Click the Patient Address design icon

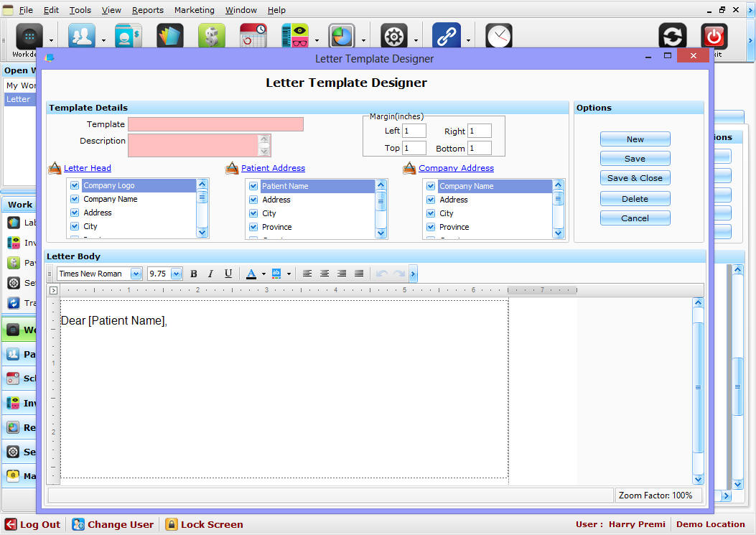coord(232,168)
